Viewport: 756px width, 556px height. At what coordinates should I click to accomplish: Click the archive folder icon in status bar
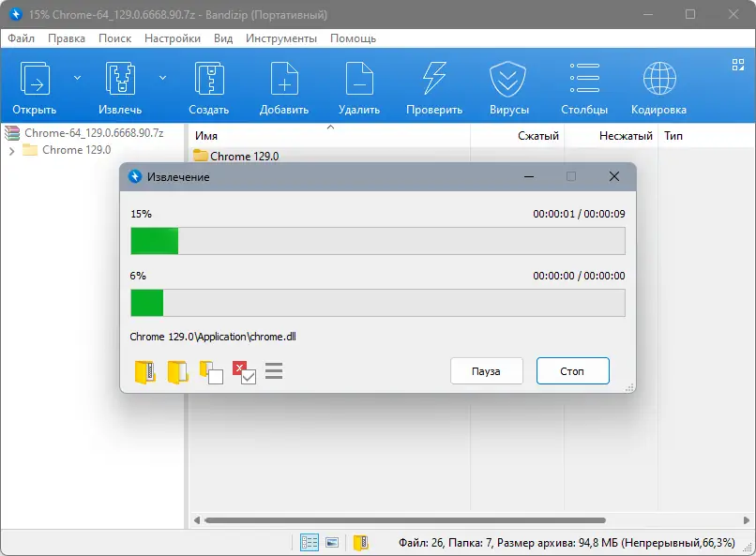coord(360,543)
